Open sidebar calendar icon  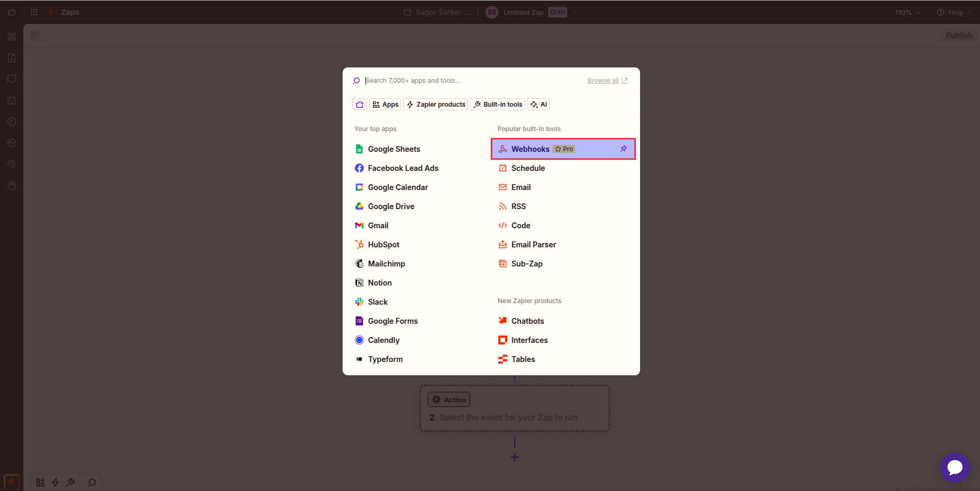click(12, 100)
